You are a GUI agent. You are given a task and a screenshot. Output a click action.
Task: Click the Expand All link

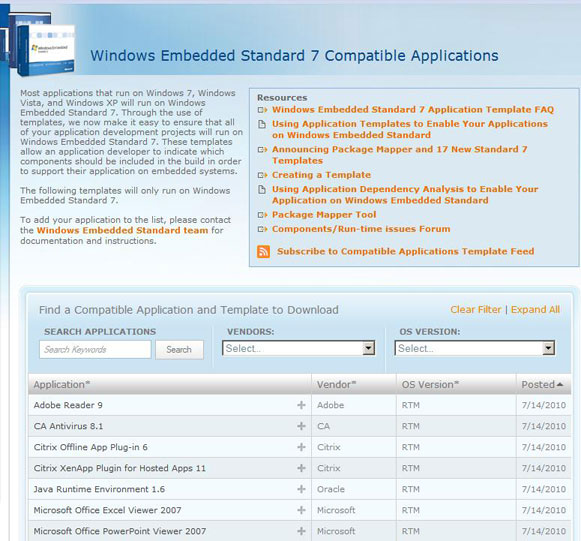(x=535, y=310)
